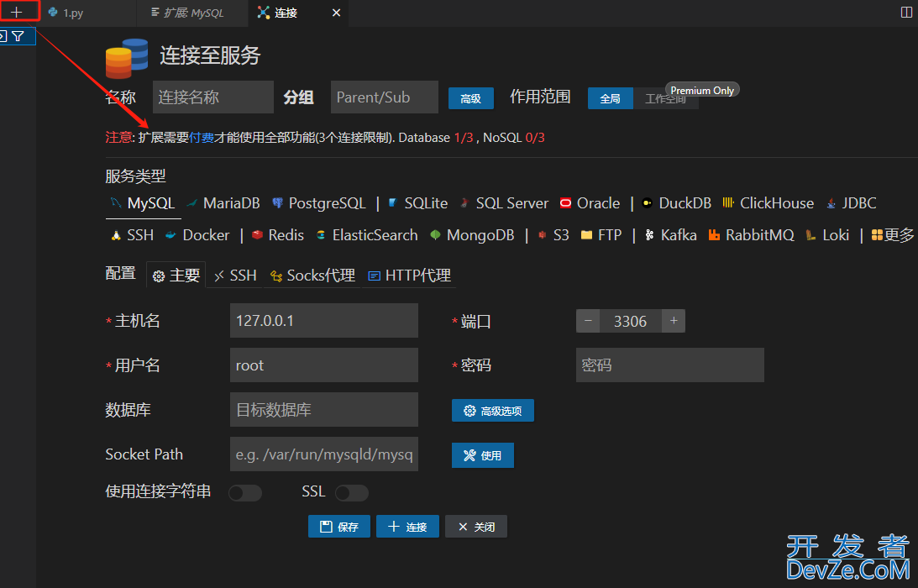
Task: Select ClickHouse service type
Action: 768,203
